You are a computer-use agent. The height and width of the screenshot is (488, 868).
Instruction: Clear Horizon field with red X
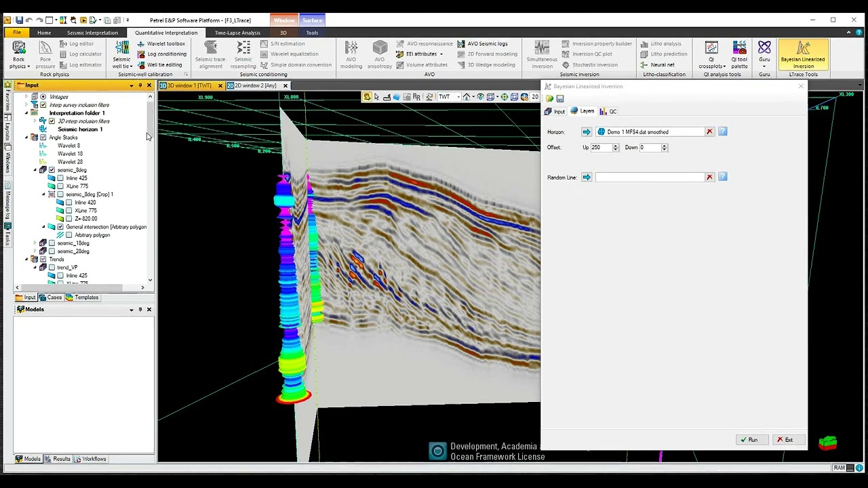tap(709, 132)
